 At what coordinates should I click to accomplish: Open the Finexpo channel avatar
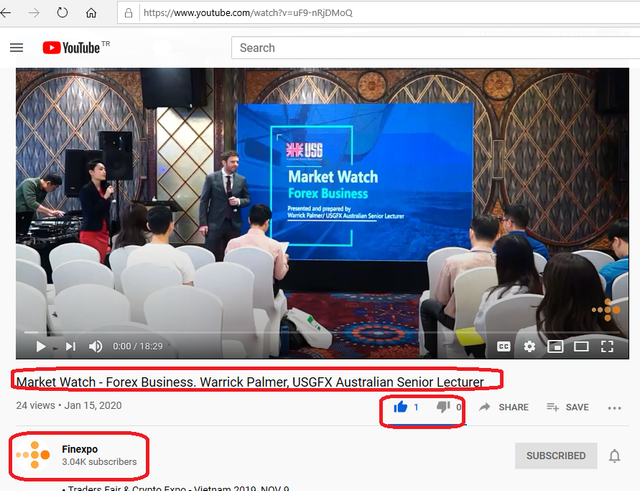point(33,455)
